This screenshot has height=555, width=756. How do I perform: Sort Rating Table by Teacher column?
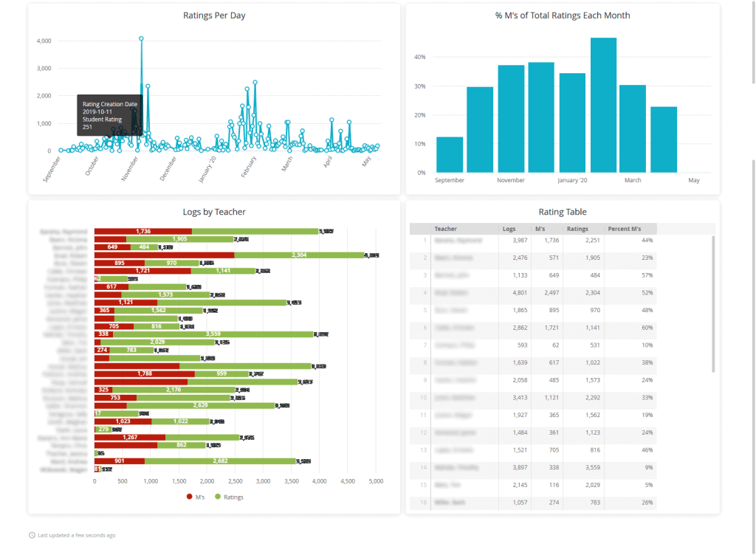446,229
